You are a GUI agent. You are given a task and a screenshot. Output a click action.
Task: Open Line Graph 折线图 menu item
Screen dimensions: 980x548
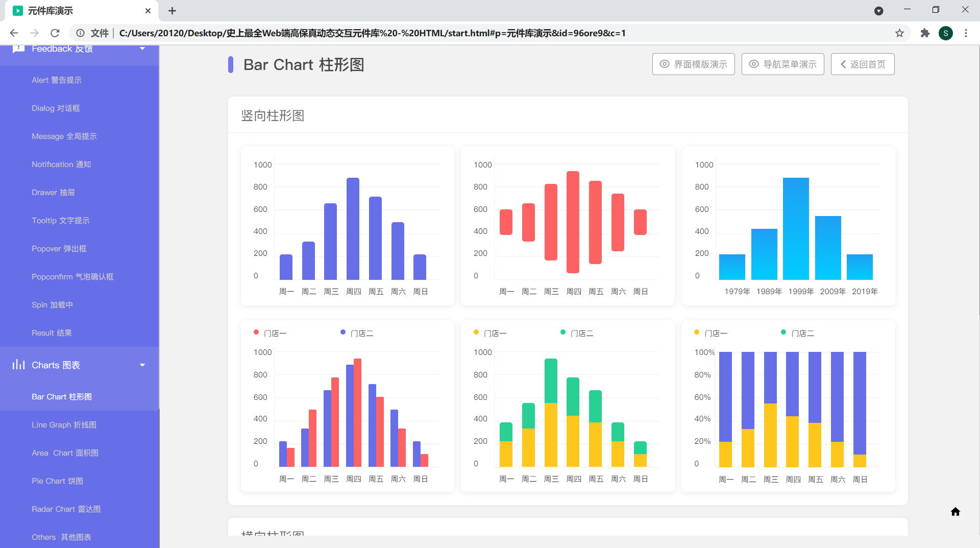coord(64,425)
